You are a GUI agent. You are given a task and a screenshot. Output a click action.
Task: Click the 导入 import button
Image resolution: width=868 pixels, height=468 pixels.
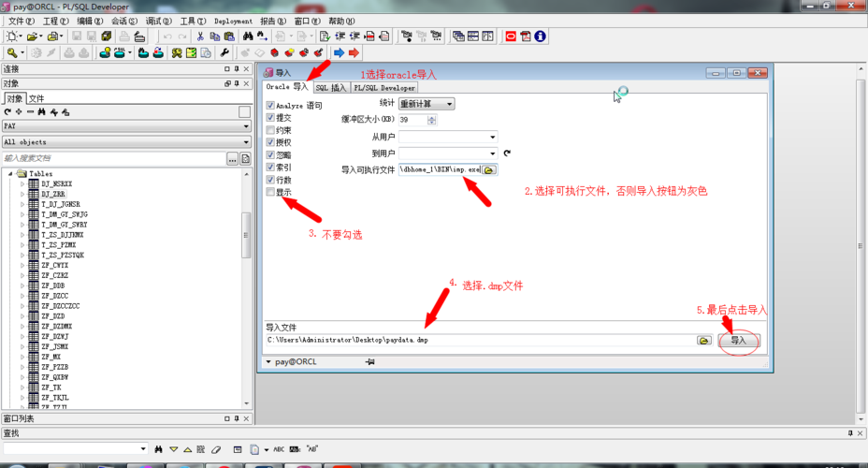pyautogui.click(x=739, y=341)
